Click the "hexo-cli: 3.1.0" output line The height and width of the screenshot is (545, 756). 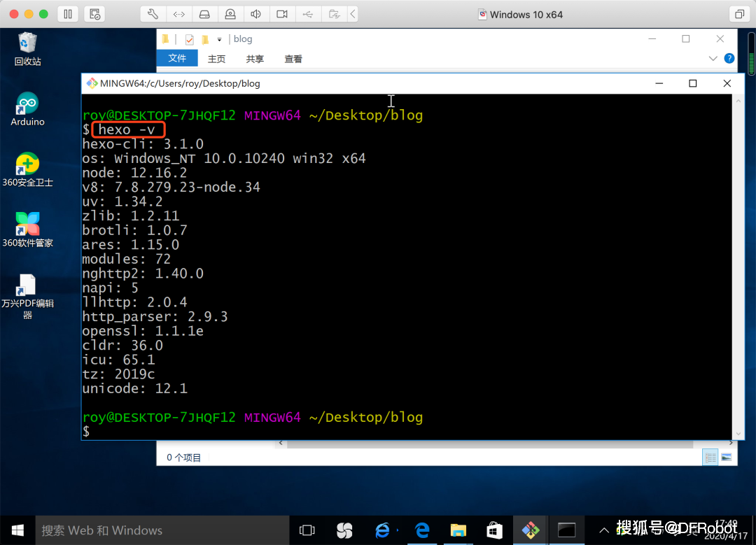143,144
